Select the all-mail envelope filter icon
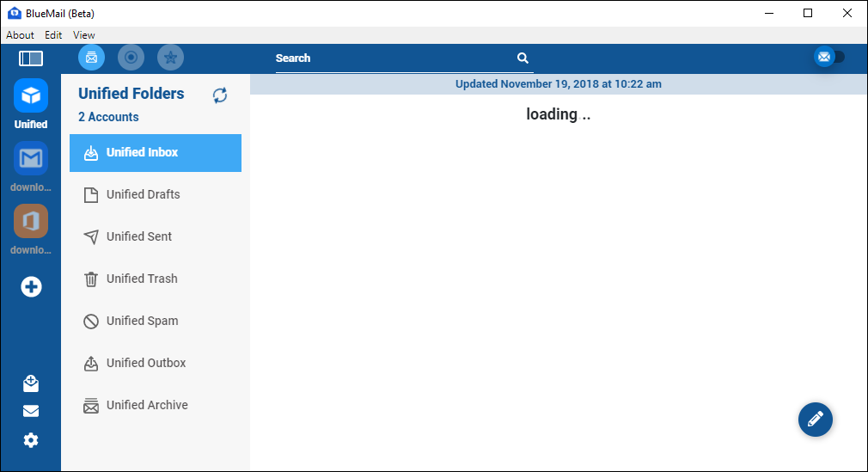The height and width of the screenshot is (472, 868). click(x=91, y=58)
